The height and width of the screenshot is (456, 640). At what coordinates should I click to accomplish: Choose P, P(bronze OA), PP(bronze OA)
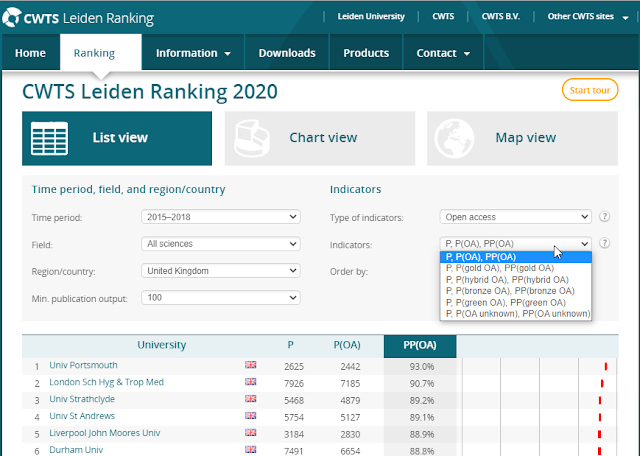pyautogui.click(x=516, y=291)
